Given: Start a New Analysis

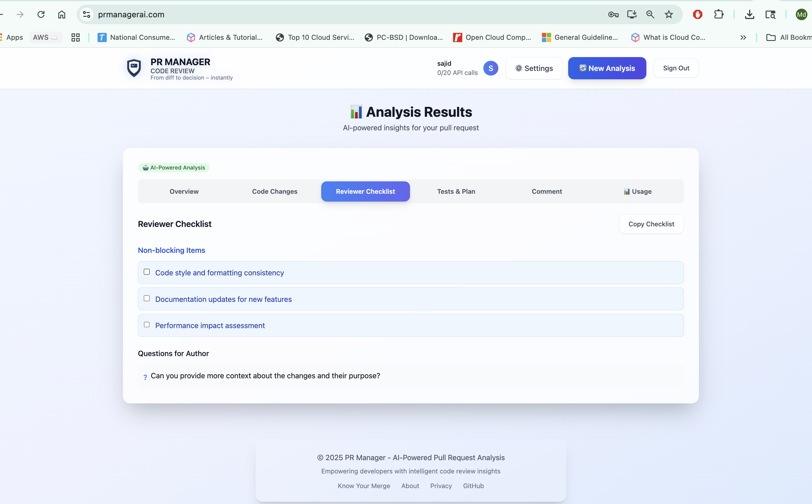Looking at the screenshot, I should click(x=607, y=68).
